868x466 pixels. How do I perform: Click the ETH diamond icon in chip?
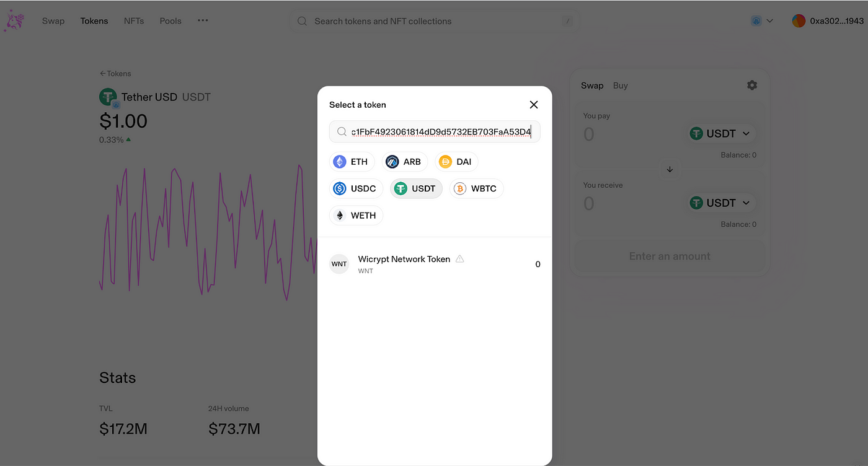(340, 162)
